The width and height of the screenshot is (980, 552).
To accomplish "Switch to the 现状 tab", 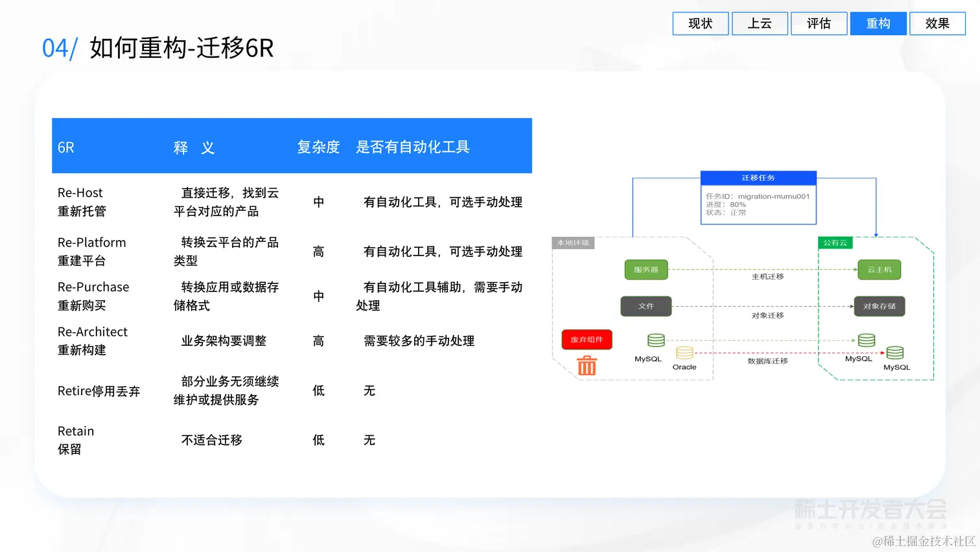I will tap(701, 23).
